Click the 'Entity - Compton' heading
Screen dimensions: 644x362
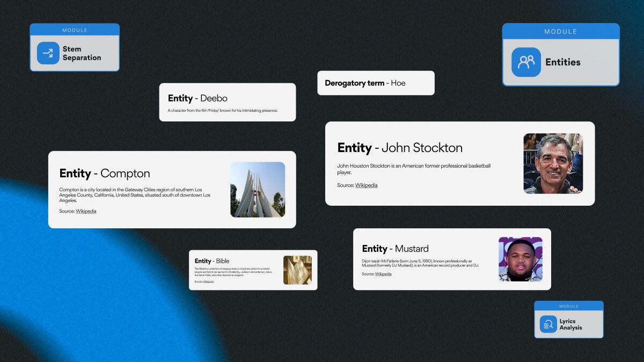click(105, 173)
